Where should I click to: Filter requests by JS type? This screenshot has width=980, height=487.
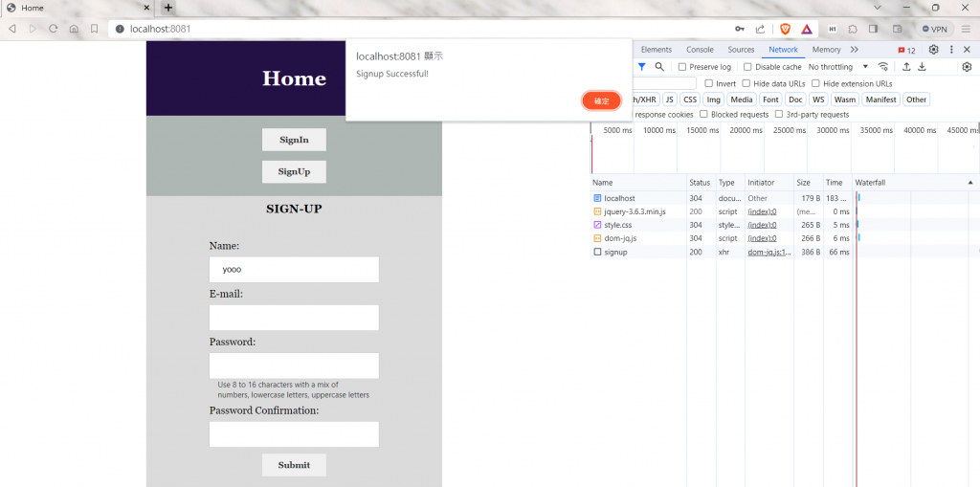669,100
